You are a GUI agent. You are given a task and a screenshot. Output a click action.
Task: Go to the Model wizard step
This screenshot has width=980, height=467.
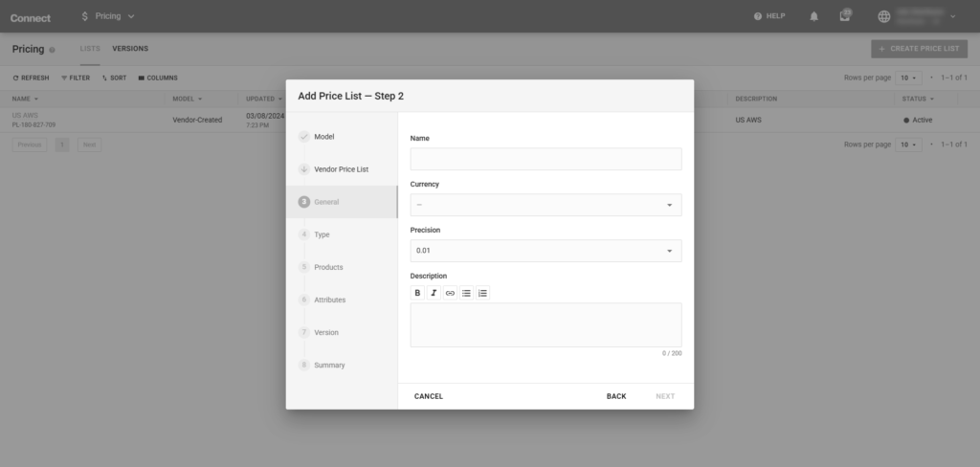click(x=324, y=137)
